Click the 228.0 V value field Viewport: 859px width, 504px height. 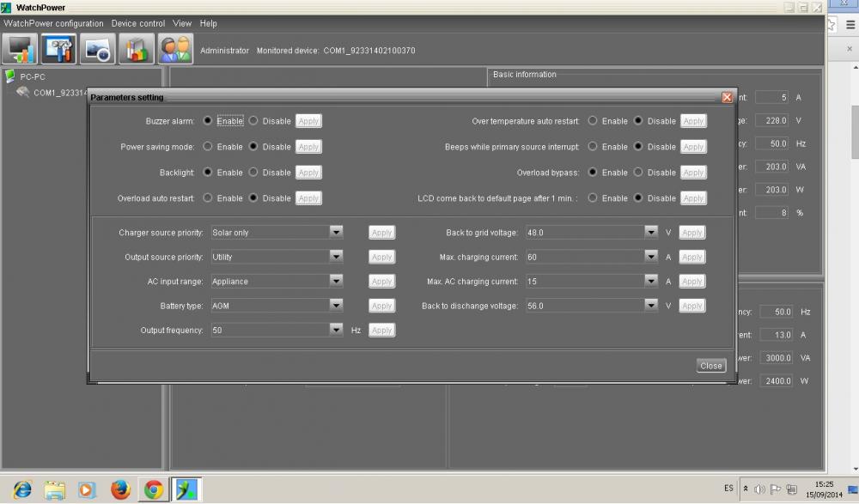(x=772, y=120)
